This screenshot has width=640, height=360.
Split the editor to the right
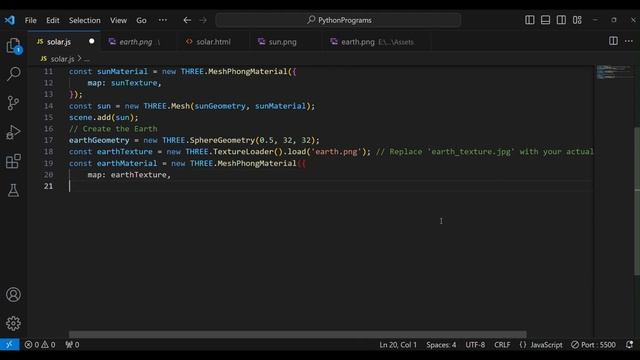tap(613, 41)
